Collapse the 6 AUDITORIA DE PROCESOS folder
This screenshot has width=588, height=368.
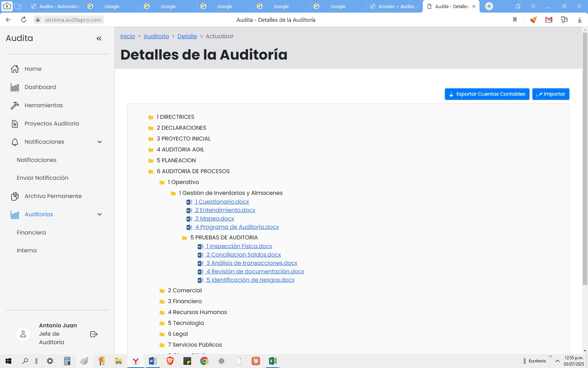(151, 171)
